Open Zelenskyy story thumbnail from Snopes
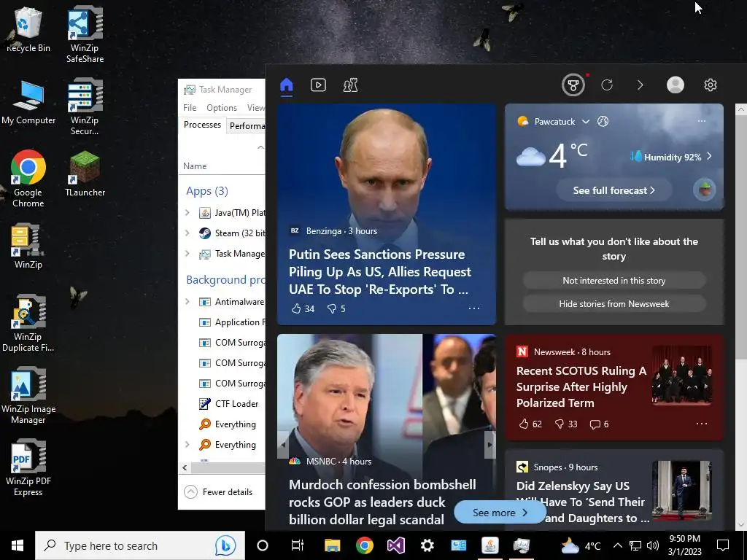This screenshot has width=747, height=560. (x=682, y=490)
